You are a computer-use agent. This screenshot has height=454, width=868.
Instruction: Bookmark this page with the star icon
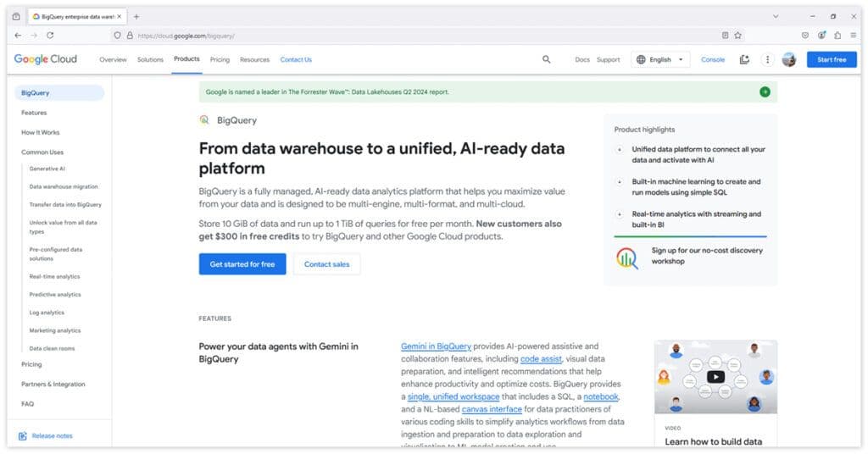click(x=738, y=36)
